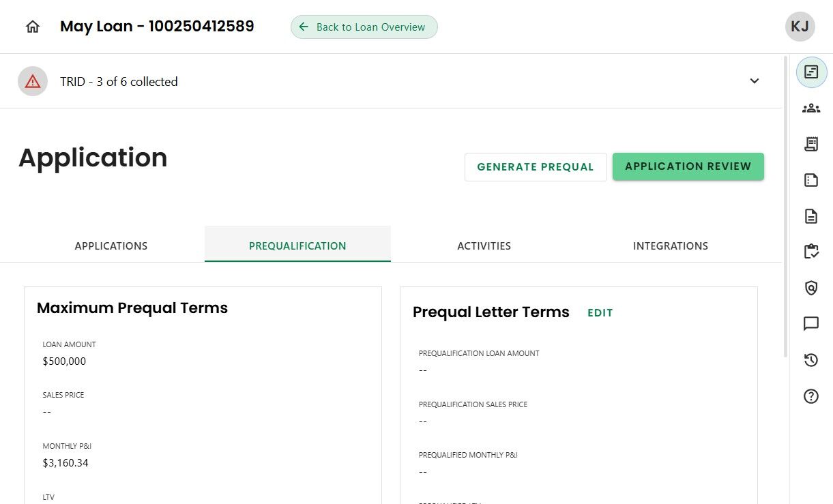Screen dimensions: 833x504
Task: Switch to the Applications tab
Action: 111,246
